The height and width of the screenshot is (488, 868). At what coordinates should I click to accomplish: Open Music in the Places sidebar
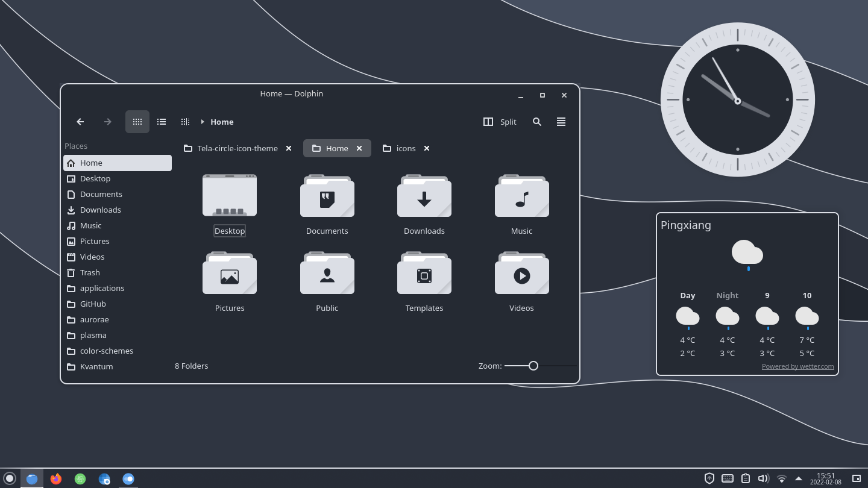[x=118, y=225]
